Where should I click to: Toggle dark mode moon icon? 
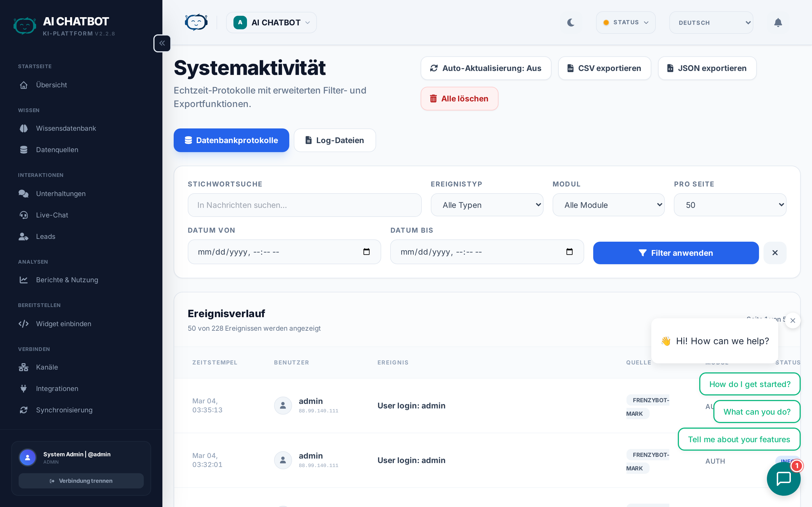(571, 23)
